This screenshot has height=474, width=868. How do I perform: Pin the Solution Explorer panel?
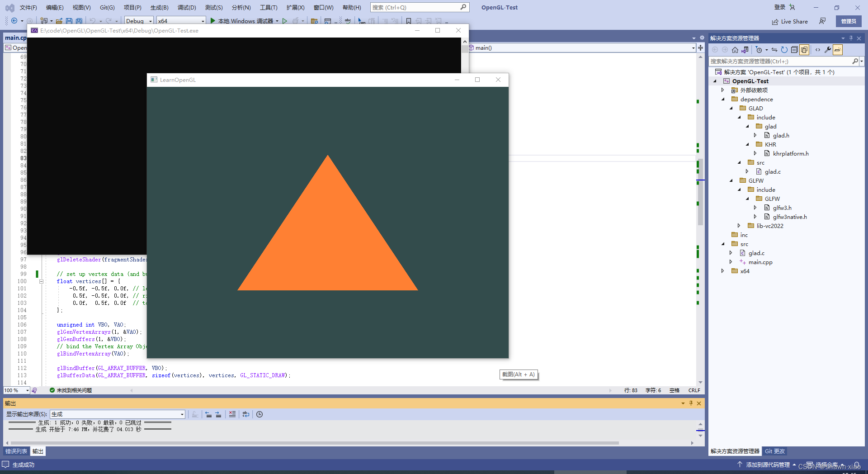pos(850,38)
